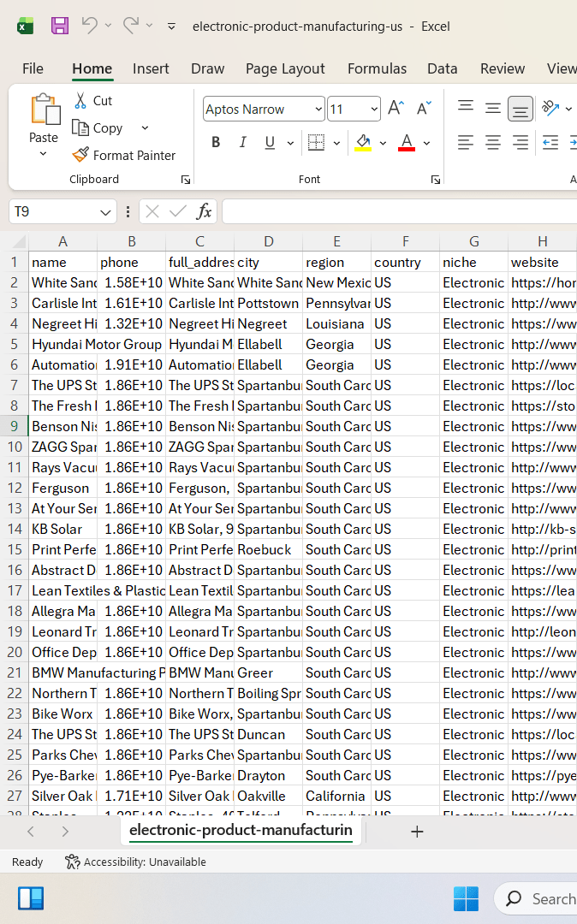The width and height of the screenshot is (577, 924).
Task: Open the font size 11 dropdown
Action: [373, 109]
